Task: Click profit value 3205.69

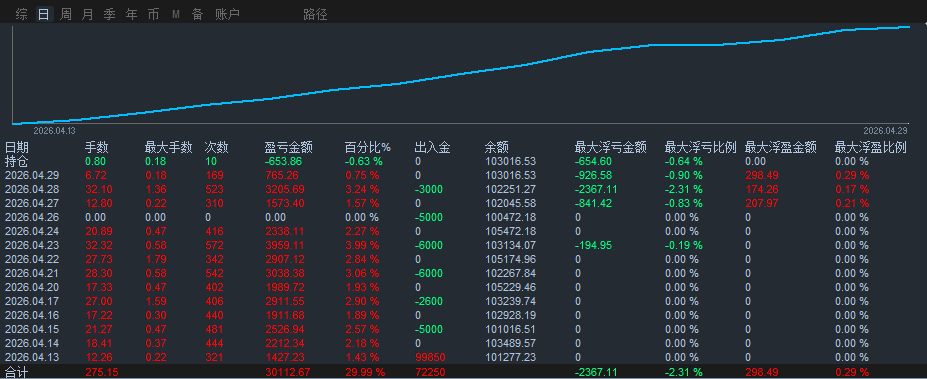Action: 285,189
